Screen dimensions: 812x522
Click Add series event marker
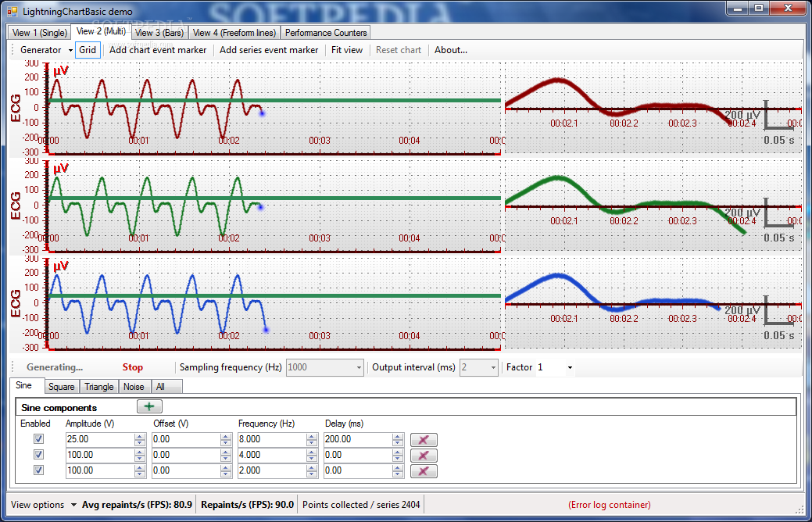269,50
